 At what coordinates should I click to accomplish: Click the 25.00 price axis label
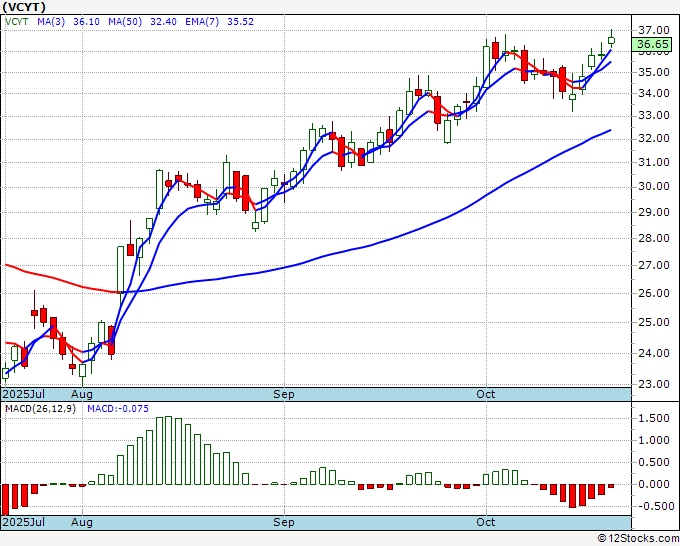point(654,322)
